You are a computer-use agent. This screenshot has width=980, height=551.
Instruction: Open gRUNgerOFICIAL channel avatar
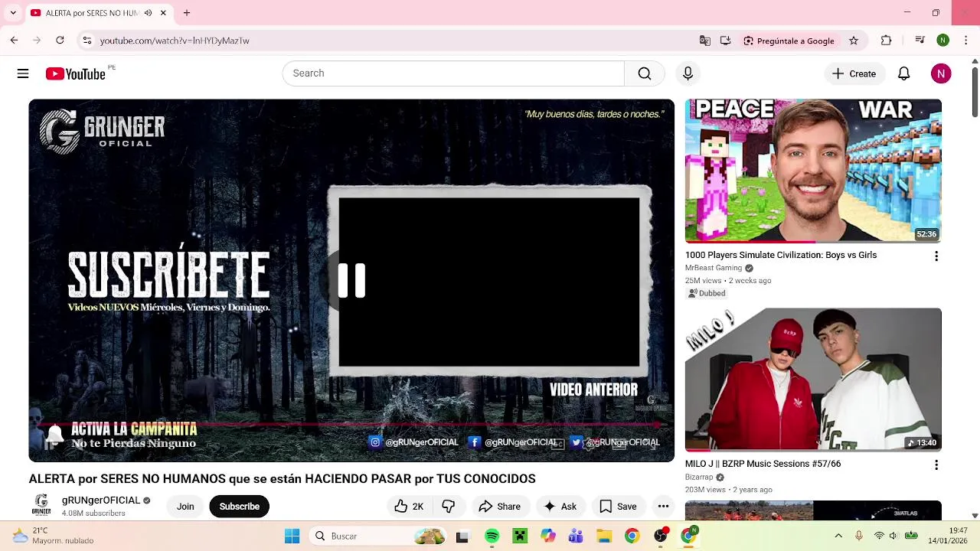tap(41, 505)
